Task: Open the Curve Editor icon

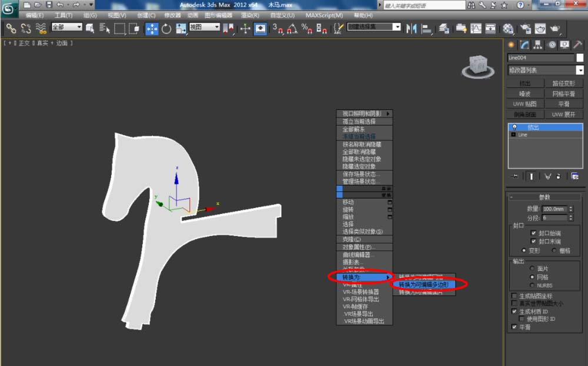Action: (x=476, y=29)
